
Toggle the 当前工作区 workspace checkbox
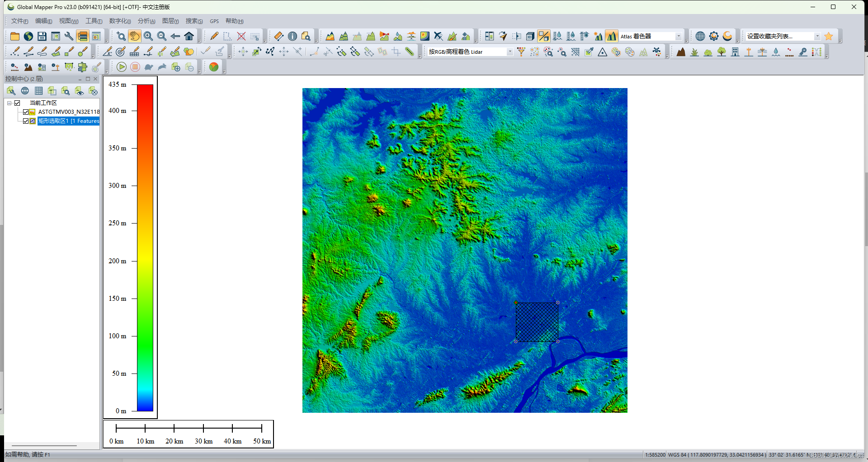click(x=17, y=103)
